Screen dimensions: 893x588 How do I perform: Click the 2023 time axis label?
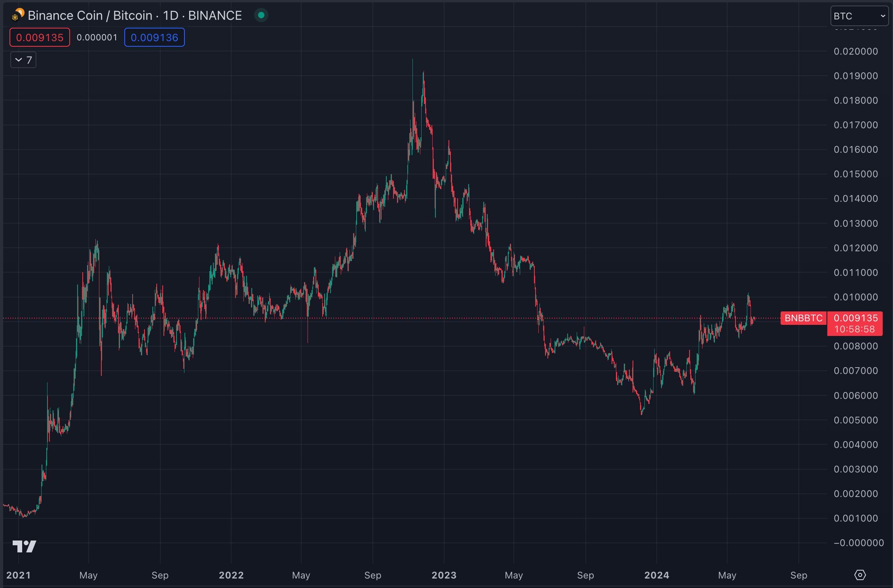(x=444, y=575)
